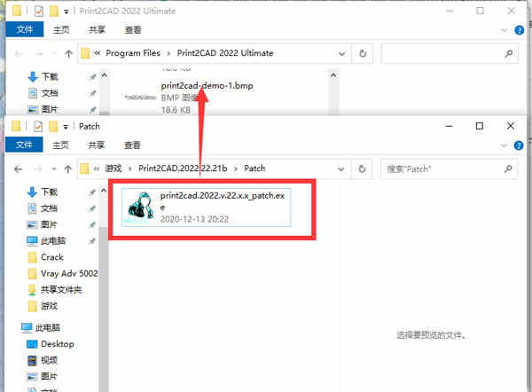The image size is (532, 392).
Task: Open Vray Adv 5002 folder in sidebar
Action: click(x=69, y=273)
